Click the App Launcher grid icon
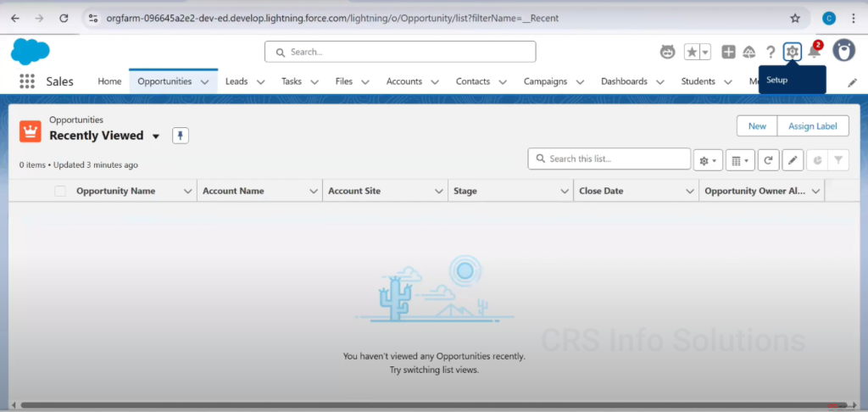 tap(27, 81)
